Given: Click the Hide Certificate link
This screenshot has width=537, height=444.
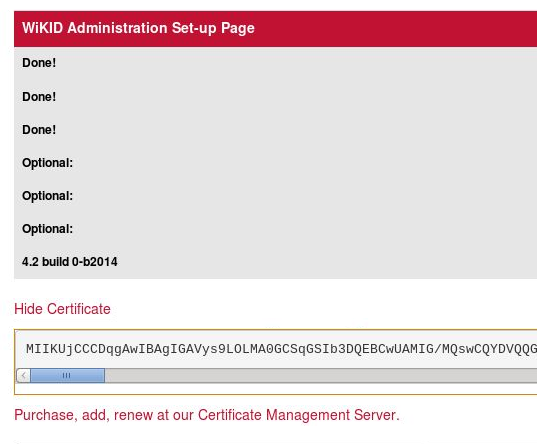Looking at the screenshot, I should [62, 309].
